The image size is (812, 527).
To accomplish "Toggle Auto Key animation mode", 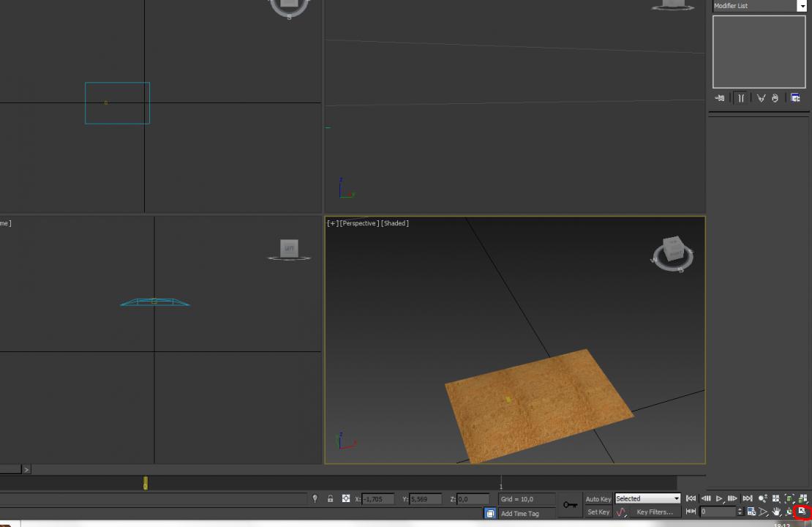I will 598,499.
